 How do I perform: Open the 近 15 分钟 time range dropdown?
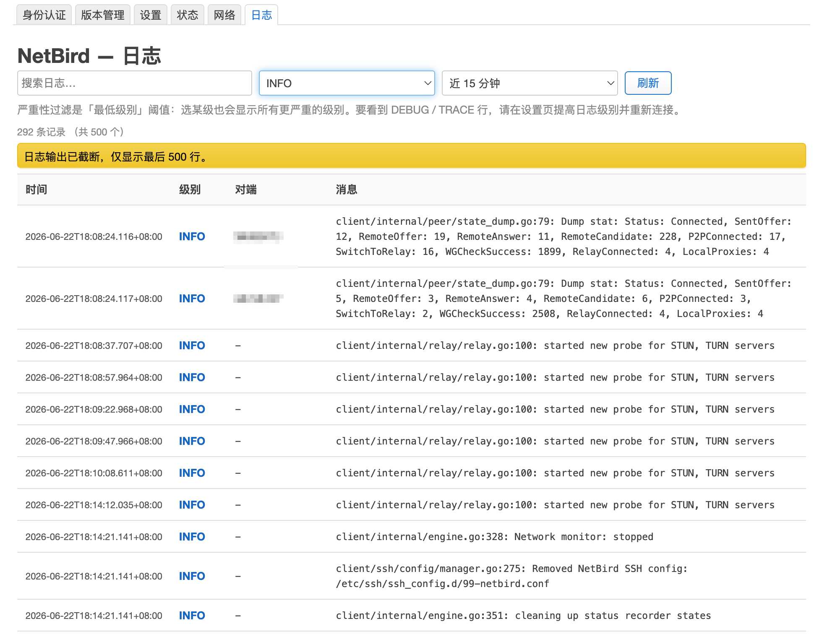530,83
